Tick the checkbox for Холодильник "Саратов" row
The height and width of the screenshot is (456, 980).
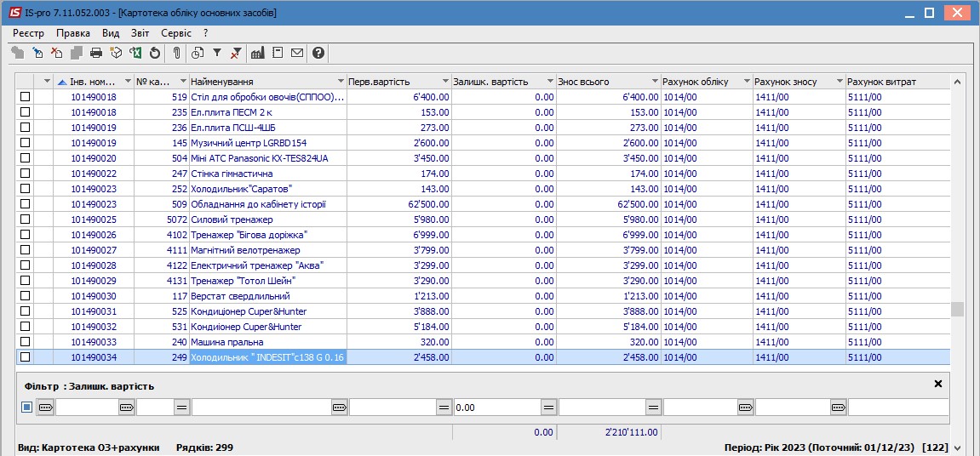25,189
